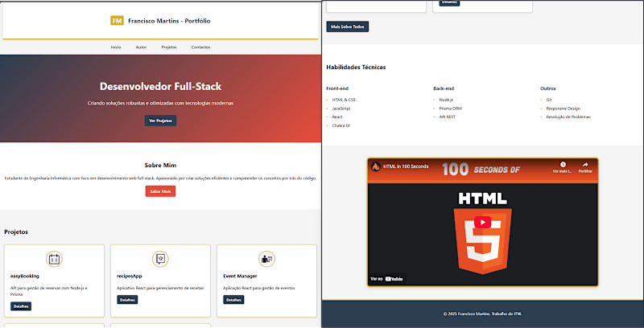Image resolution: width=644 pixels, height=328 pixels.
Task: Play the HTML in 100 Seconds video
Action: click(x=482, y=222)
